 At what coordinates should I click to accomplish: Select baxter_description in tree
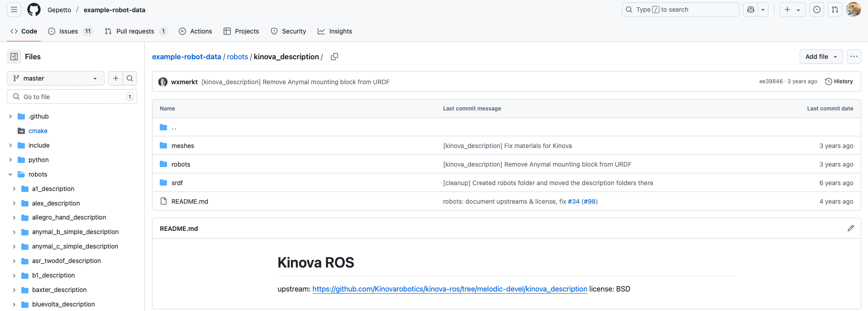point(59,290)
